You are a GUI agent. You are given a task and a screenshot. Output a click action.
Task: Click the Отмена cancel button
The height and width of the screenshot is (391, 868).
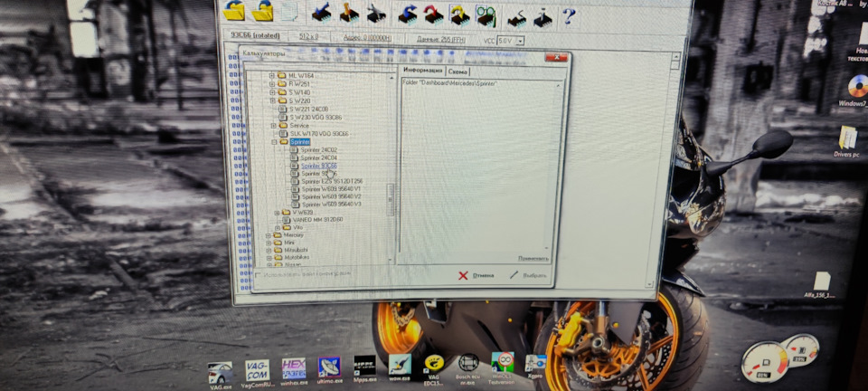click(x=476, y=276)
